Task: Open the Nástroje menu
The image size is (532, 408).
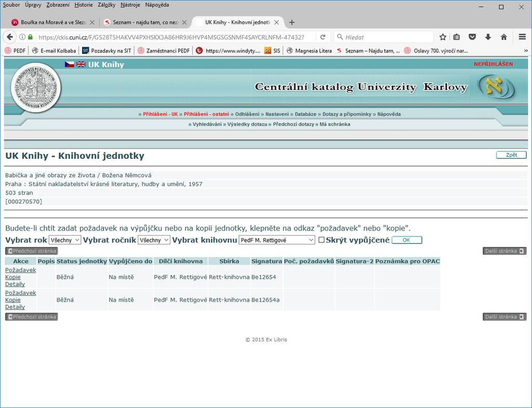Action: 130,5
